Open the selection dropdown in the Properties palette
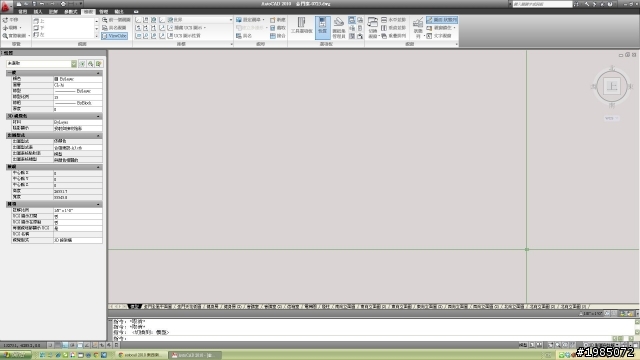This screenshot has width=640, height=360. (x=41, y=64)
